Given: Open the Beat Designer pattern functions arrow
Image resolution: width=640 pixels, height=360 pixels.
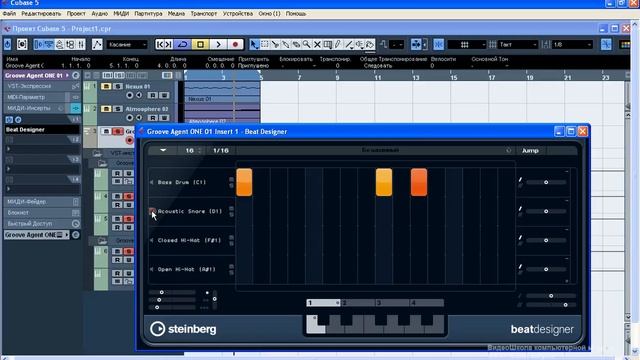Looking at the screenshot, I should (163, 150).
